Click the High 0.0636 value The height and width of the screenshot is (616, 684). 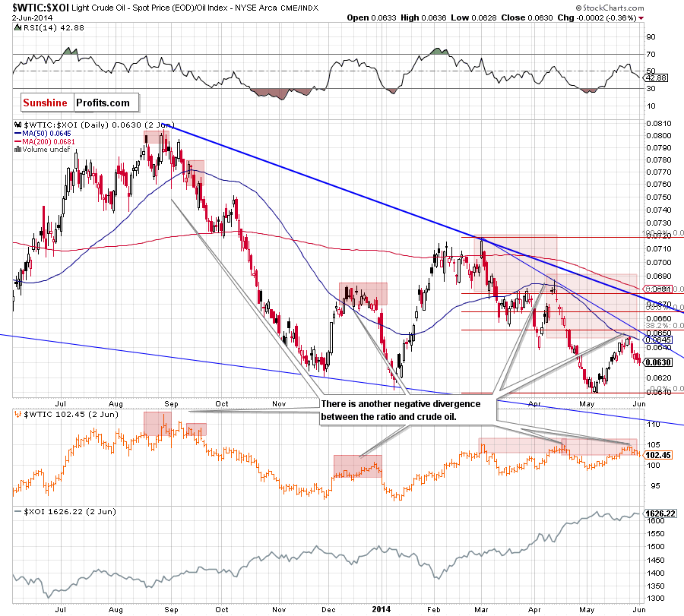coord(423,18)
